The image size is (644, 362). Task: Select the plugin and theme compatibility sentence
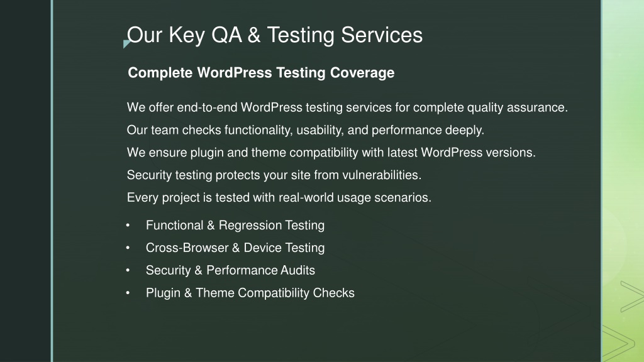[x=331, y=153]
